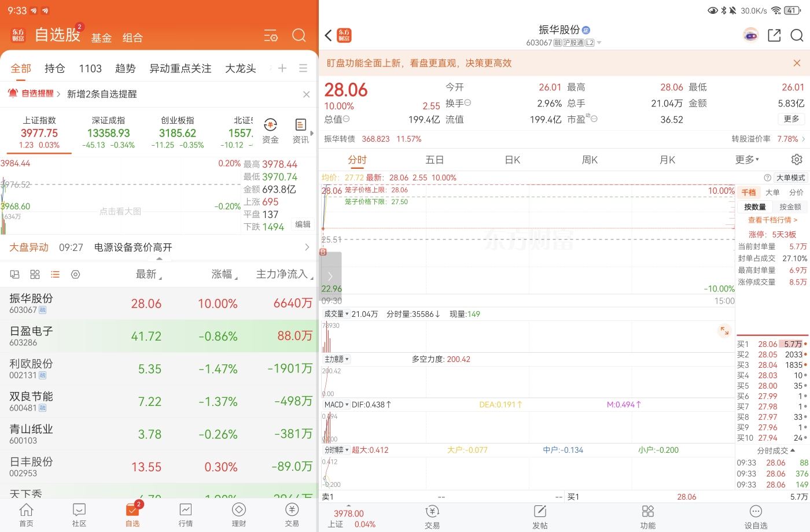Collapse 分时成交 trades list

tap(776, 450)
